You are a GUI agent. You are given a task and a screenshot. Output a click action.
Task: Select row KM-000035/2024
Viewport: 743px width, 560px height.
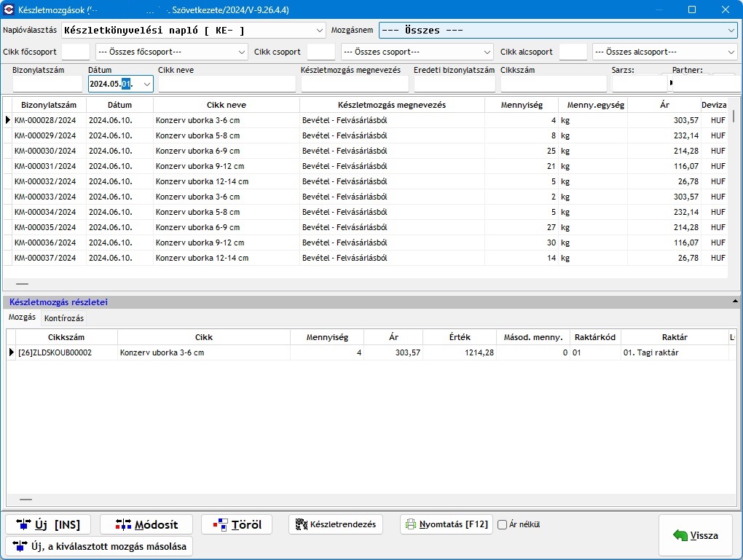pyautogui.click(x=365, y=227)
